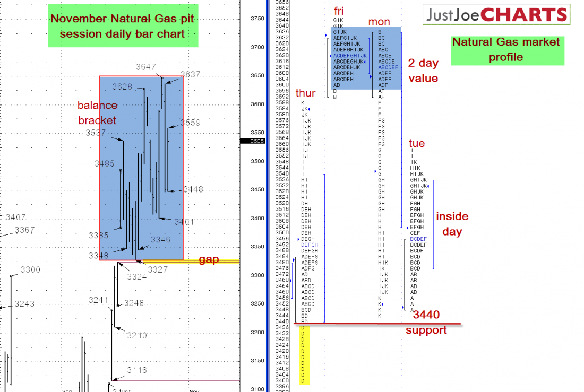The width and height of the screenshot is (584, 392).
Task: Click the 3559 price label
Action: pyautogui.click(x=190, y=123)
